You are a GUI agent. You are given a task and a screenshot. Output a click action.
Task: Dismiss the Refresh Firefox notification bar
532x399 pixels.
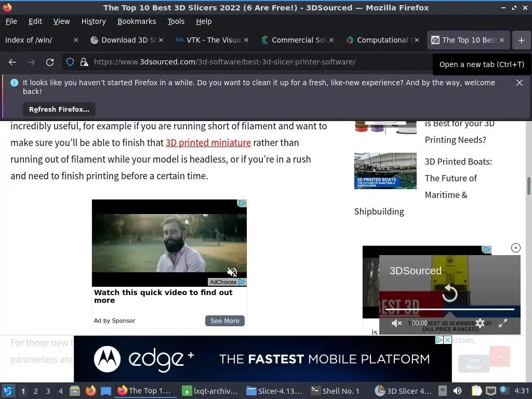[x=519, y=83]
